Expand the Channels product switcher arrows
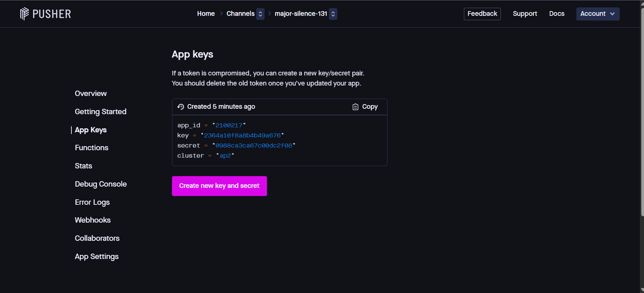Screen dimensions: 644x293 coord(260,14)
